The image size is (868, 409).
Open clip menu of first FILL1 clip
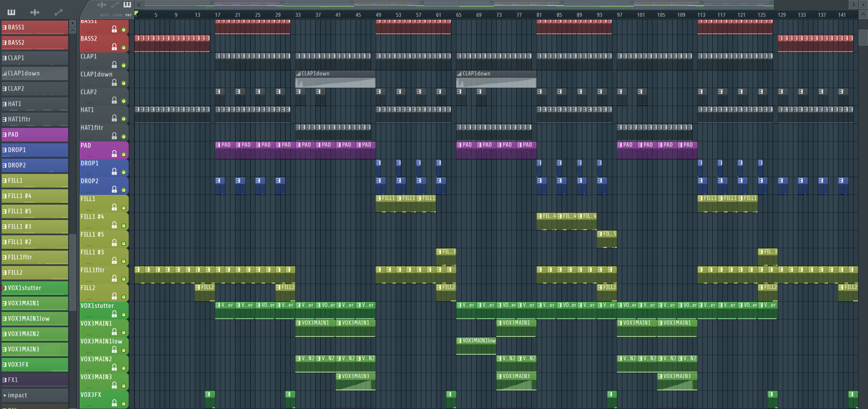coord(379,198)
